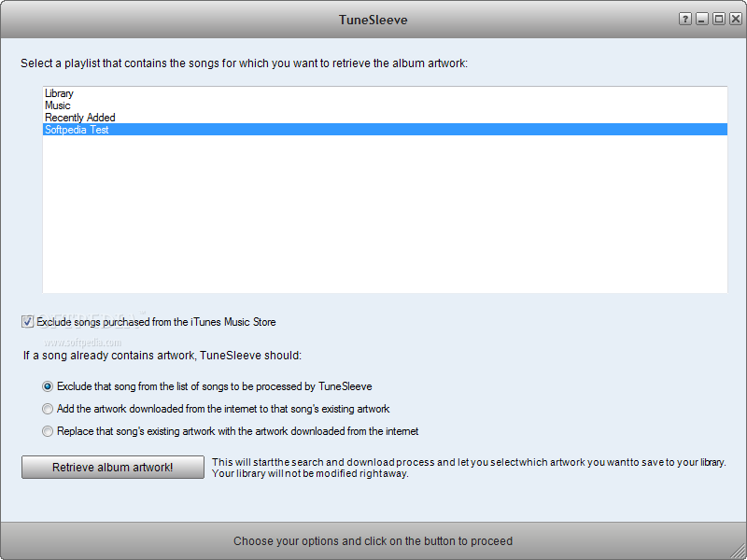Toggle Exclude songs purchased from iTunes checkbox
747x560 pixels.
pyautogui.click(x=27, y=322)
